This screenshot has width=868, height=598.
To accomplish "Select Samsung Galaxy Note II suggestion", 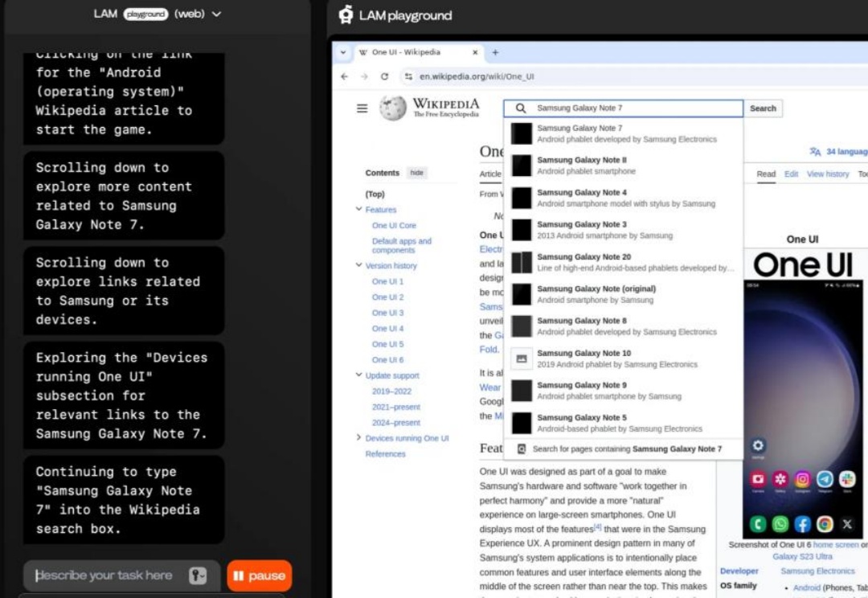I will pos(624,166).
